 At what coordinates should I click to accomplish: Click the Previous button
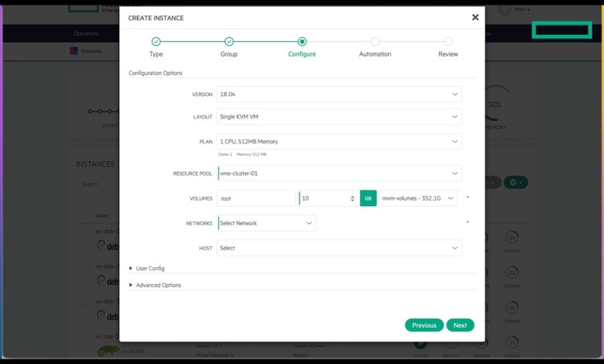(x=424, y=325)
